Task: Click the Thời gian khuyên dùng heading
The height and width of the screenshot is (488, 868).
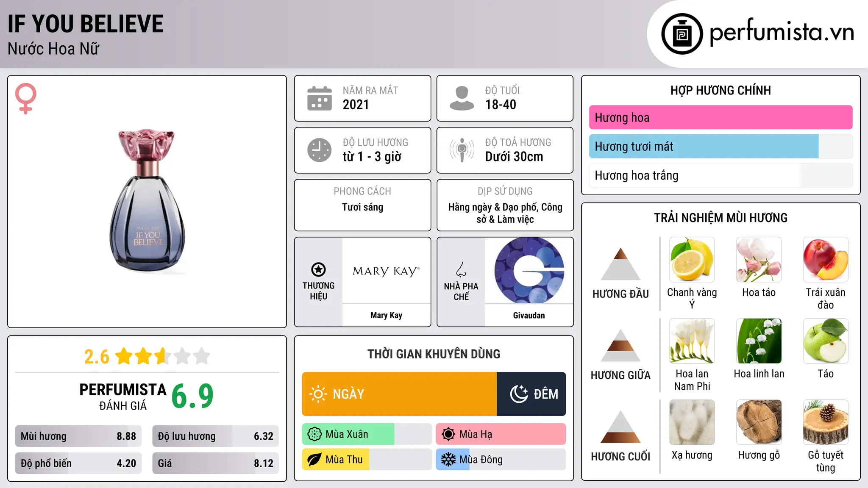Action: click(434, 354)
